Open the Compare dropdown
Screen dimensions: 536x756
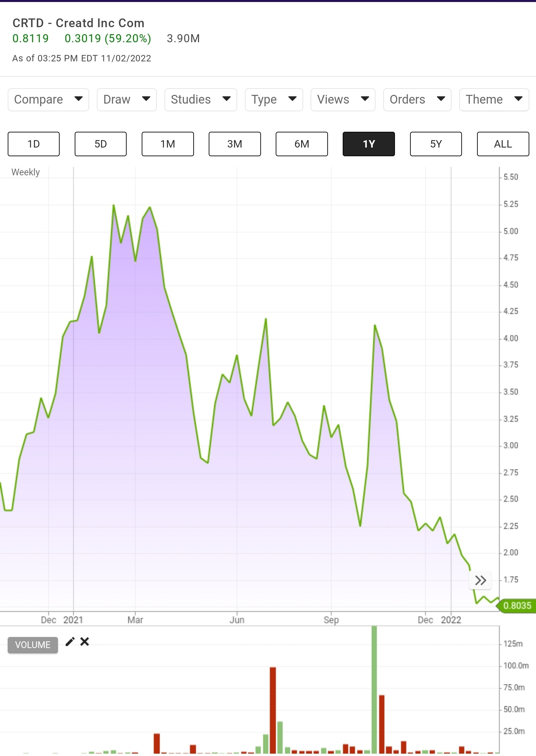pos(48,100)
